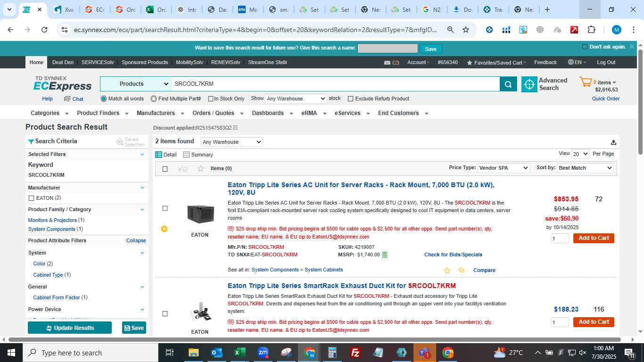This screenshot has width=644, height=362.
Task: Open the Sort by dropdown
Action: pyautogui.click(x=585, y=168)
